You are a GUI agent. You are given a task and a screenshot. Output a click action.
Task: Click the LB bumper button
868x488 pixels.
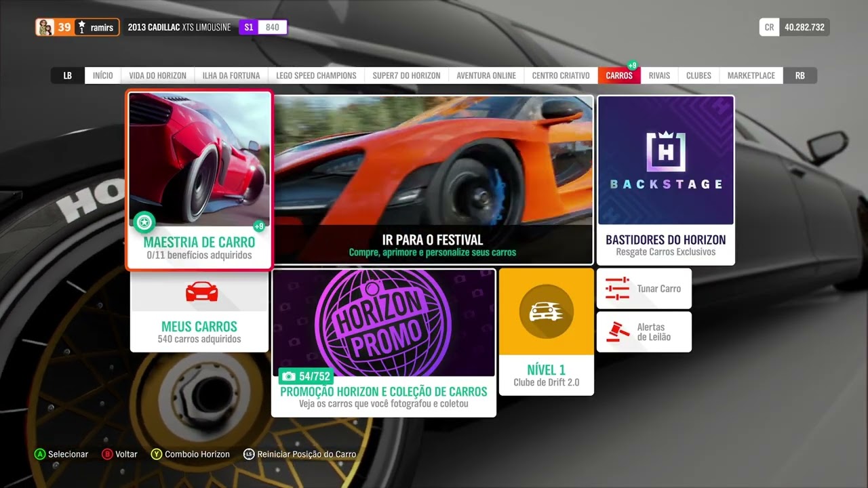click(x=67, y=75)
